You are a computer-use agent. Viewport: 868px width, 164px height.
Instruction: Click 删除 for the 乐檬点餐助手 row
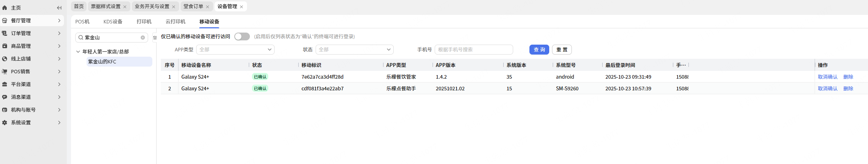click(x=848, y=89)
